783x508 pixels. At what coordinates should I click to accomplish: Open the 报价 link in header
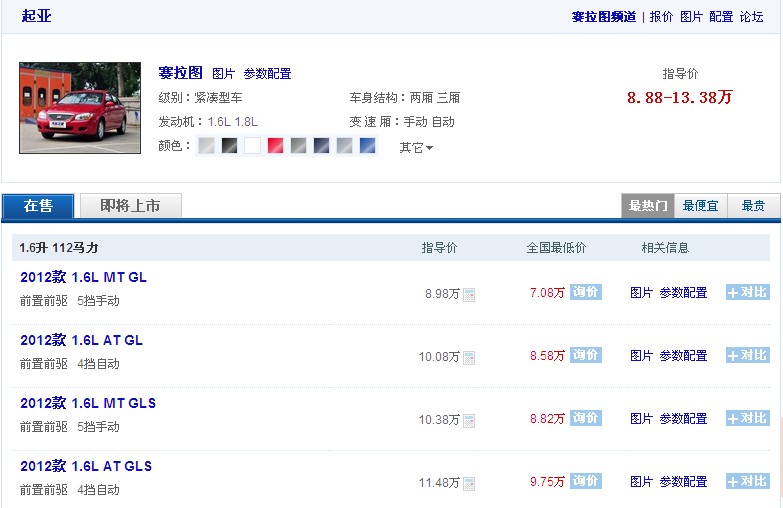[662, 17]
